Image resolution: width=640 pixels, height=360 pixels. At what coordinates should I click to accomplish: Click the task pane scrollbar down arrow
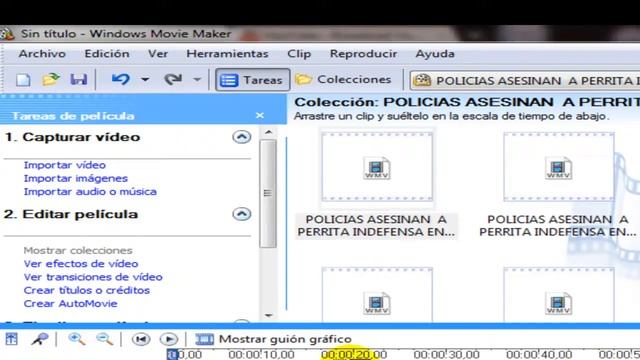[268, 315]
